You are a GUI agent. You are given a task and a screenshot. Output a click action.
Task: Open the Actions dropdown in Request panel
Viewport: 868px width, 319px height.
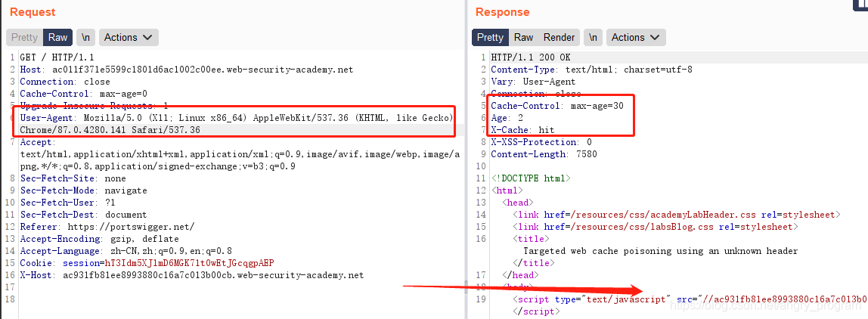point(129,37)
